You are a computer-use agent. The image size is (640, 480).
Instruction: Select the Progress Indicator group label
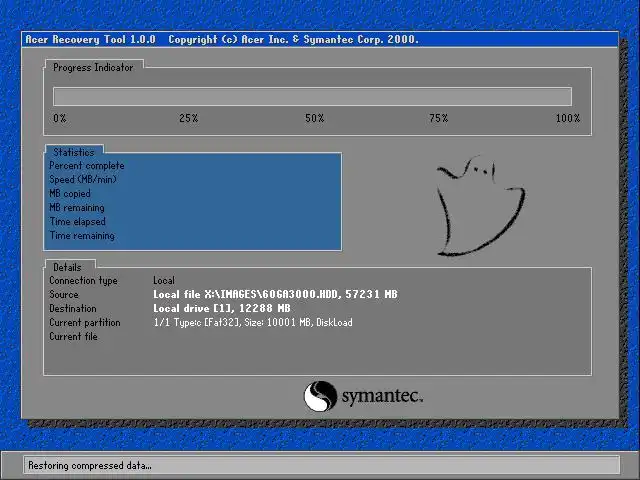pyautogui.click(x=93, y=67)
